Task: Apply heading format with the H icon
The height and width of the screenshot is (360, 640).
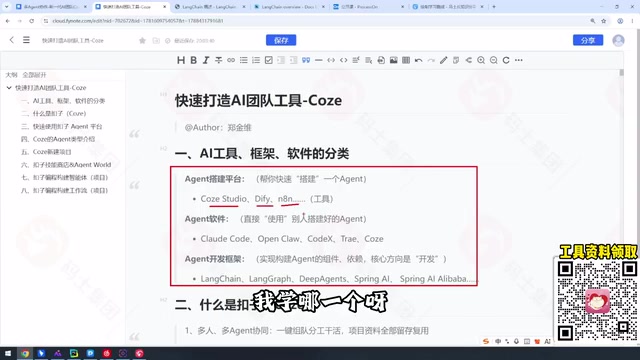Action: (x=180, y=60)
